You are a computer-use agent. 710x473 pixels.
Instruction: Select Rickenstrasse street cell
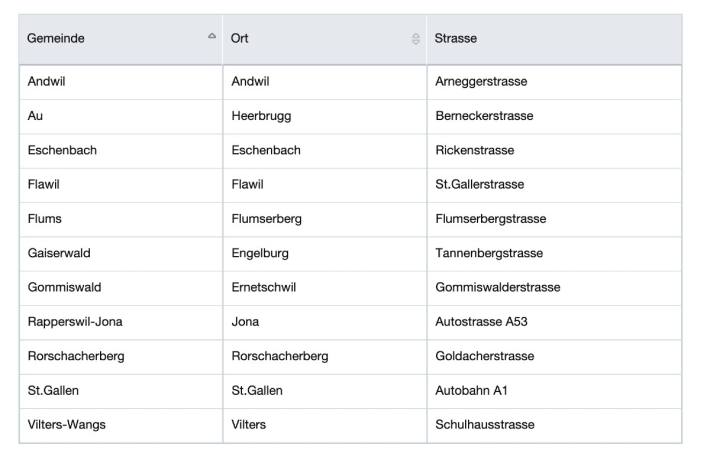click(554, 151)
